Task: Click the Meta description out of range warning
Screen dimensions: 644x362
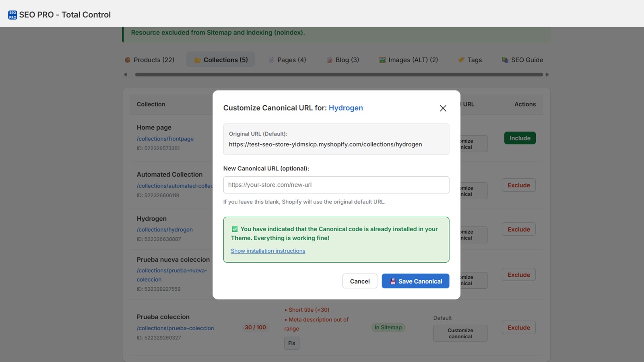Action: coord(316,324)
